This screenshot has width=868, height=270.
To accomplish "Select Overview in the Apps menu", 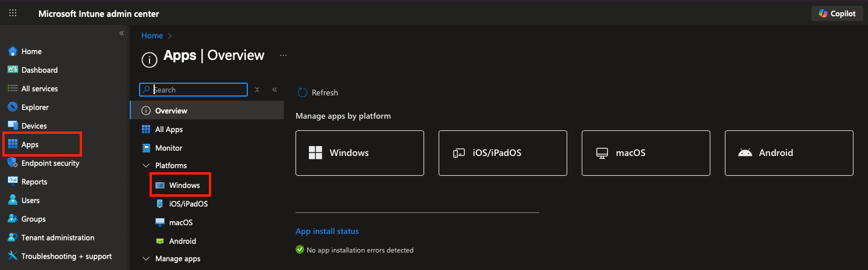I will point(207,111).
